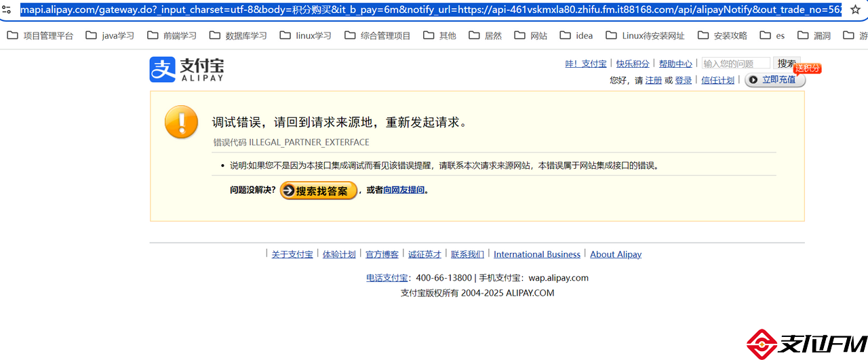Image resolution: width=868 pixels, height=360 pixels.
Task: Click the 注册 link
Action: pos(654,80)
